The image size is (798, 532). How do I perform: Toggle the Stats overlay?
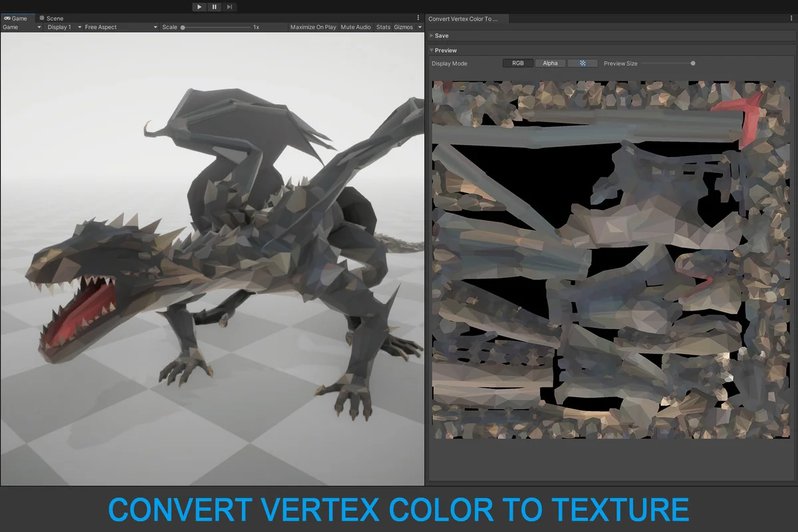tap(383, 27)
